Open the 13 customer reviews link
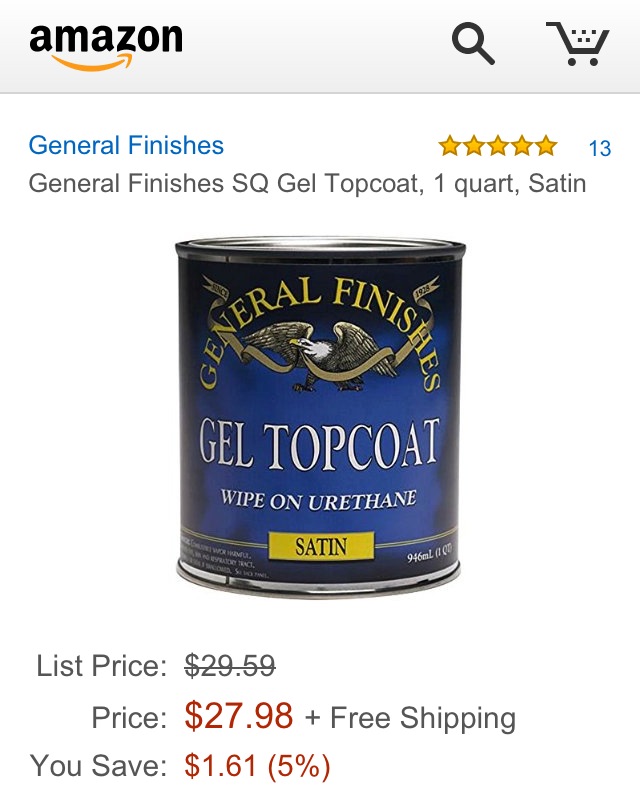Viewport: 640px width, 806px height. click(599, 148)
